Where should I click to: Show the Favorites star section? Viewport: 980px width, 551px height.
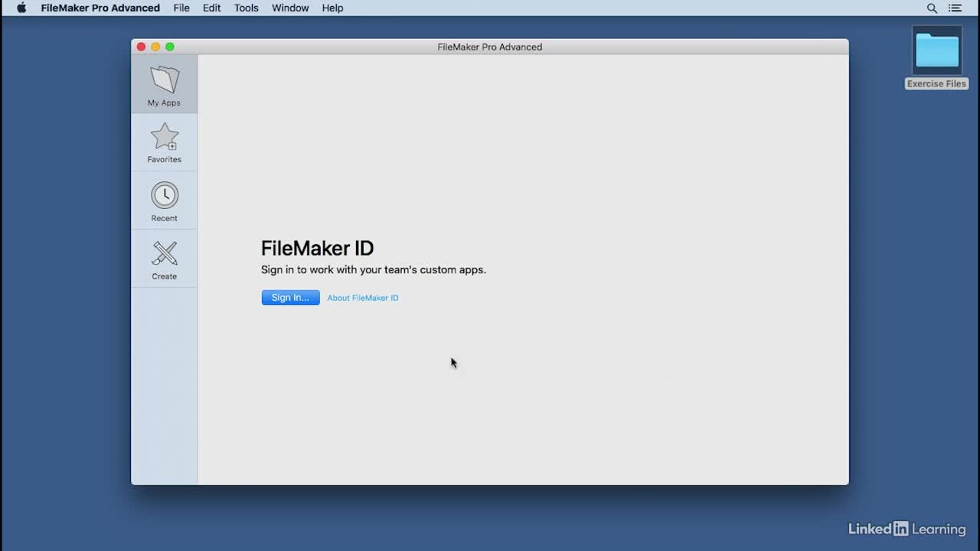164,142
